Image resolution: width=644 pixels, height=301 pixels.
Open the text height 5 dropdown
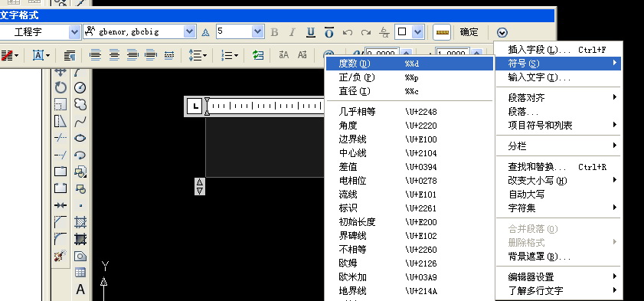(x=257, y=31)
